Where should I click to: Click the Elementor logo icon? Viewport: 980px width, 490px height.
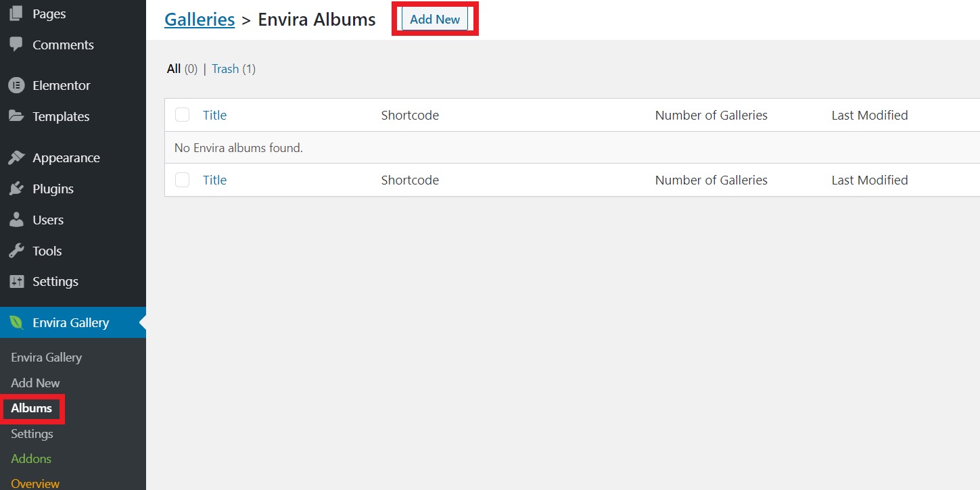pyautogui.click(x=16, y=85)
